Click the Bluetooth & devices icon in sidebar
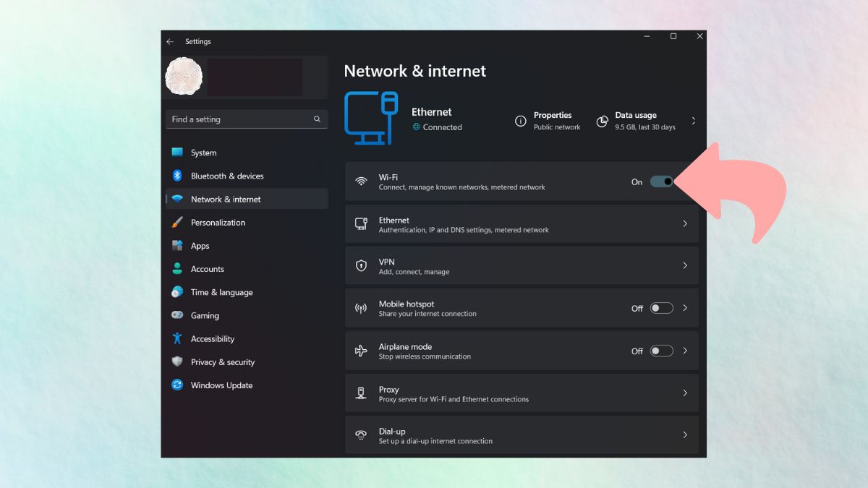 pos(177,176)
